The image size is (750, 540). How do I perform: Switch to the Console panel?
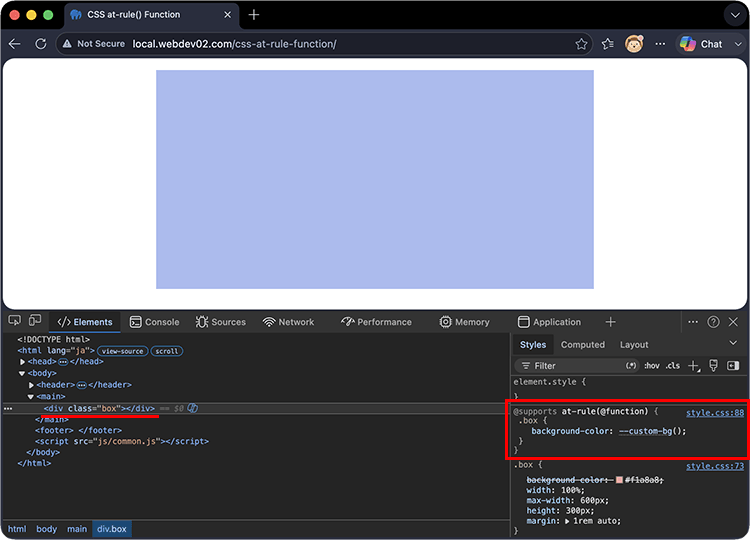click(x=154, y=322)
